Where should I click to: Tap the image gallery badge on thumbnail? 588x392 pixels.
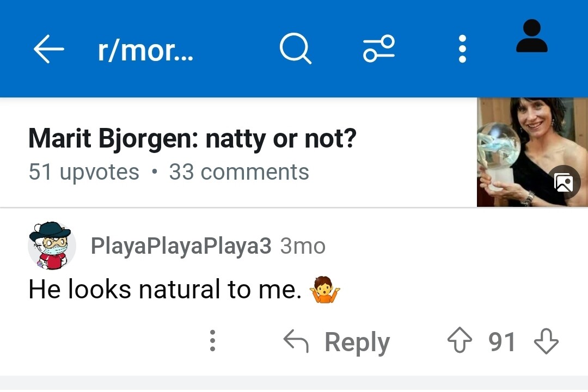564,183
